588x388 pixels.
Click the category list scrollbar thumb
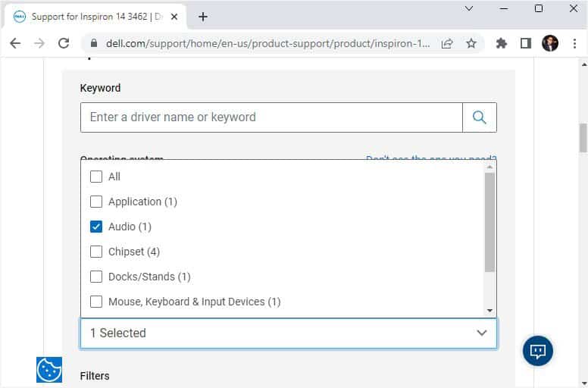489,222
